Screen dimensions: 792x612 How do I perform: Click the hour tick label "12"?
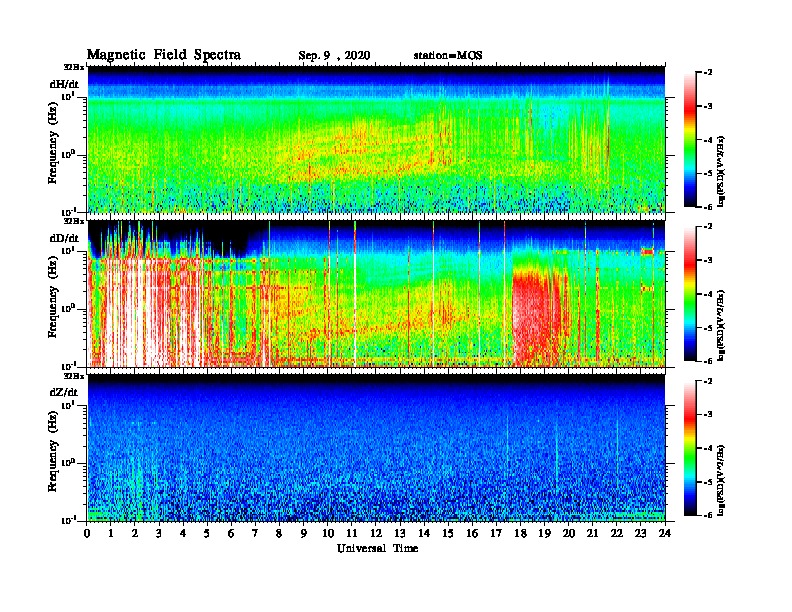[376, 534]
